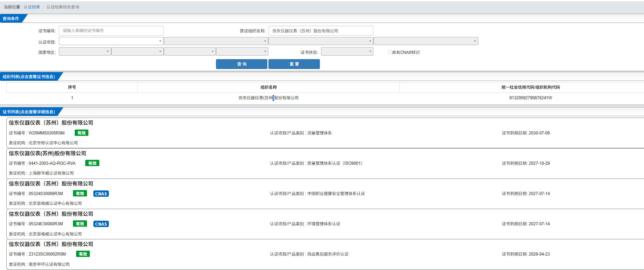
Task: Open the first 国家地区 dropdown
Action: 85,51
